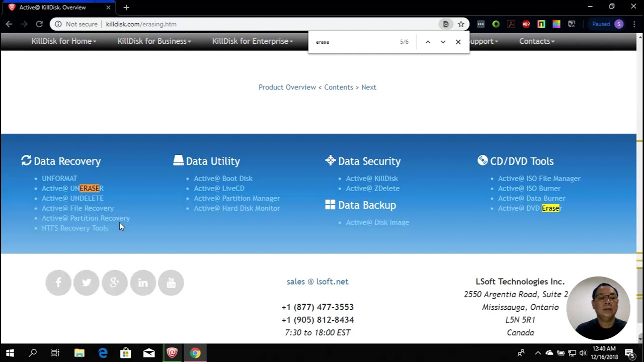Open File Explorer from the taskbar
This screenshot has height=362, width=644.
point(79,353)
